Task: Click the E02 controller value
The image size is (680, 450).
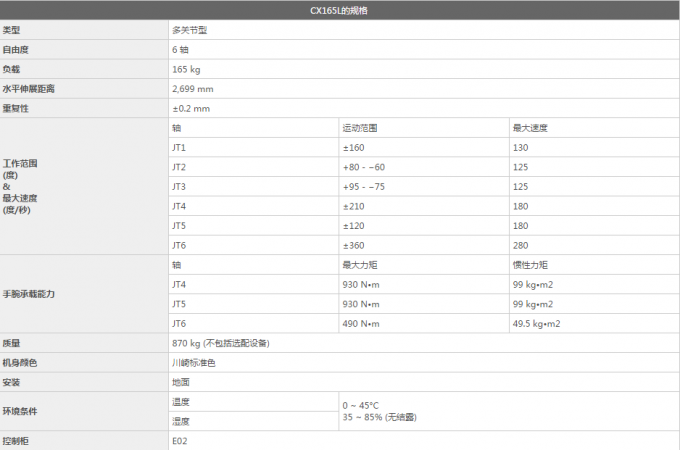Action: 180,440
